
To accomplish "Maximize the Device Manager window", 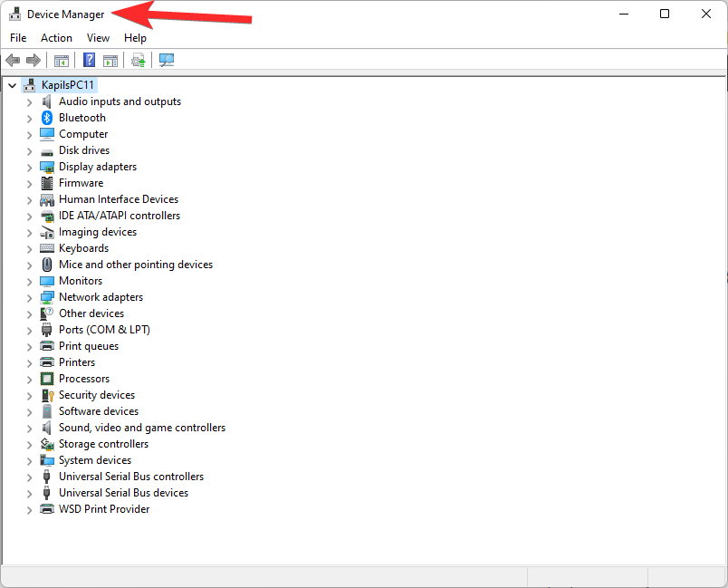I will coord(665,14).
